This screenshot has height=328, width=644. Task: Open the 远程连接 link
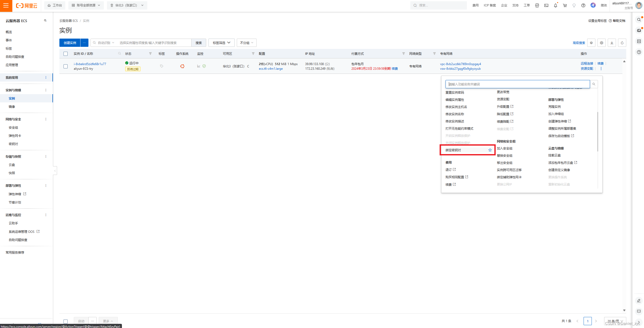pos(587,63)
